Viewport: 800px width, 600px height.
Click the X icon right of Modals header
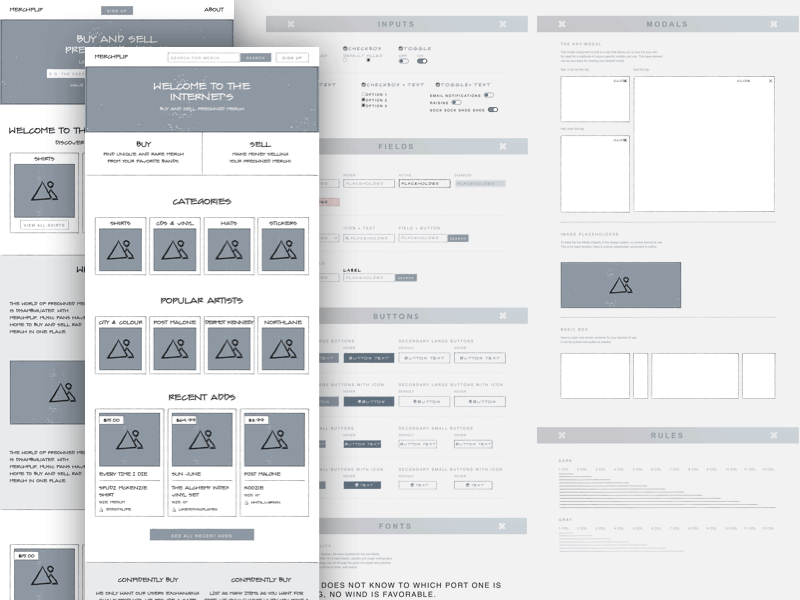click(x=774, y=24)
